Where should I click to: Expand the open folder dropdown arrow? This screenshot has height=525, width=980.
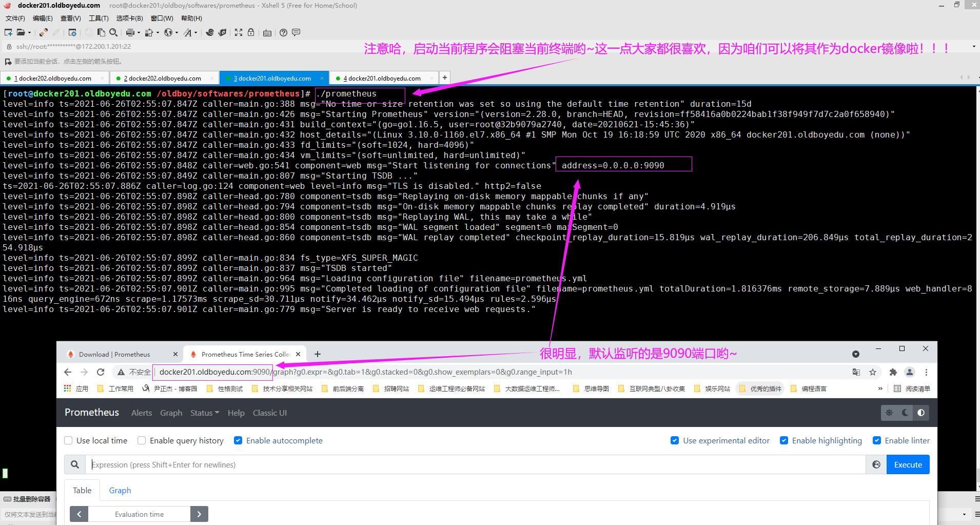tap(29, 32)
